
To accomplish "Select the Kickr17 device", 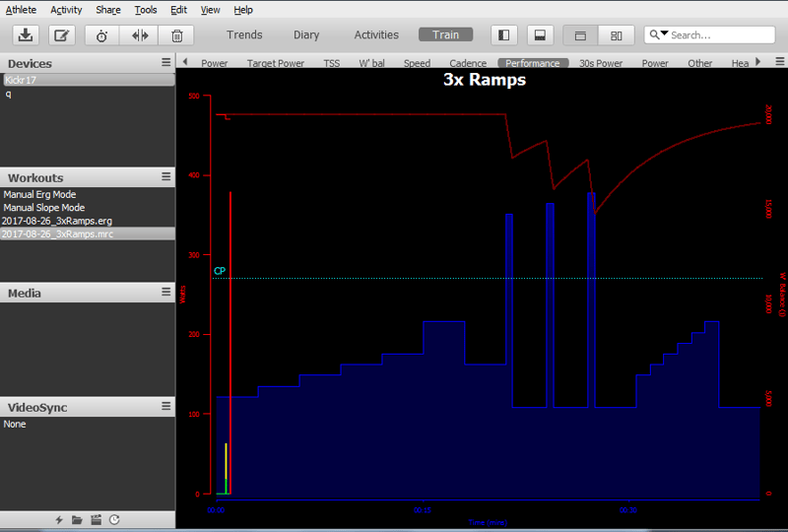I will click(88, 80).
